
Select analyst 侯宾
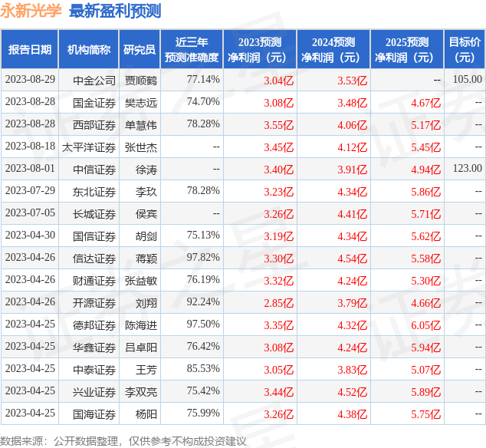coord(146,214)
